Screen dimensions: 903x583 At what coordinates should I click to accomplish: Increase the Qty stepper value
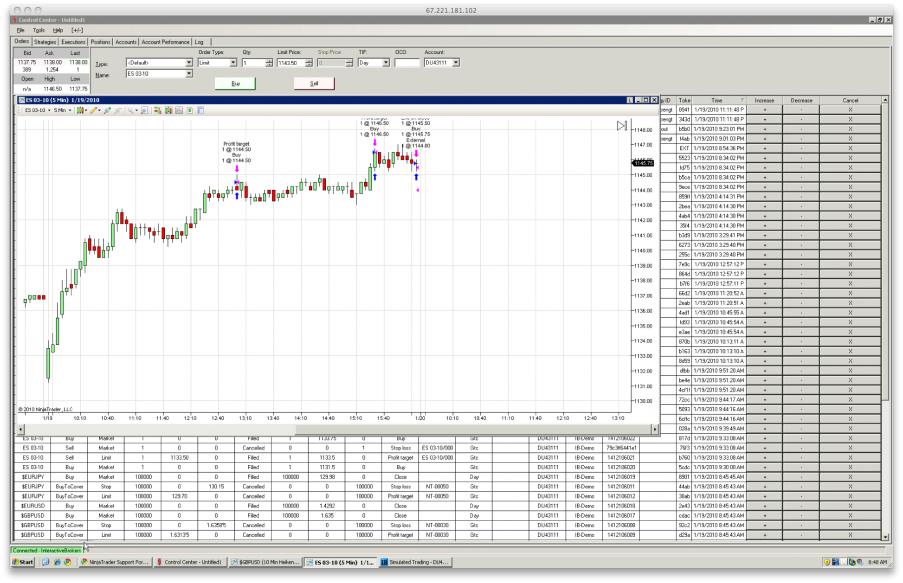click(x=269, y=60)
